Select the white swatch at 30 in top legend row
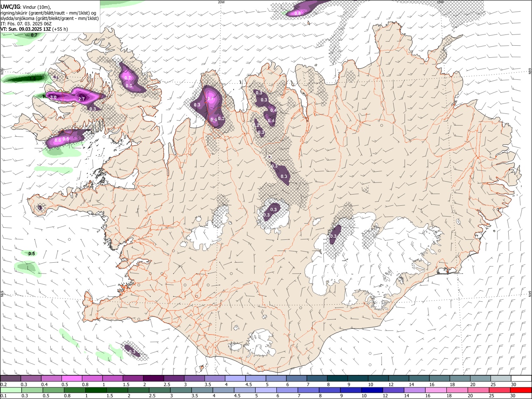The width and height of the screenshot is (532, 399). click(x=521, y=379)
